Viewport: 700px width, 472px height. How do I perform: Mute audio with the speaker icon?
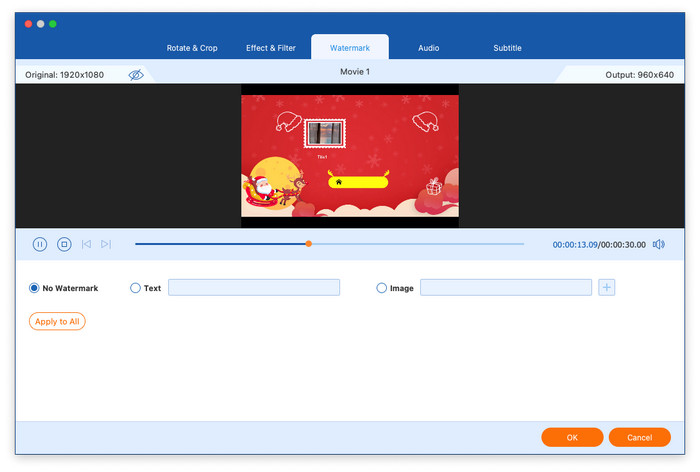click(658, 244)
